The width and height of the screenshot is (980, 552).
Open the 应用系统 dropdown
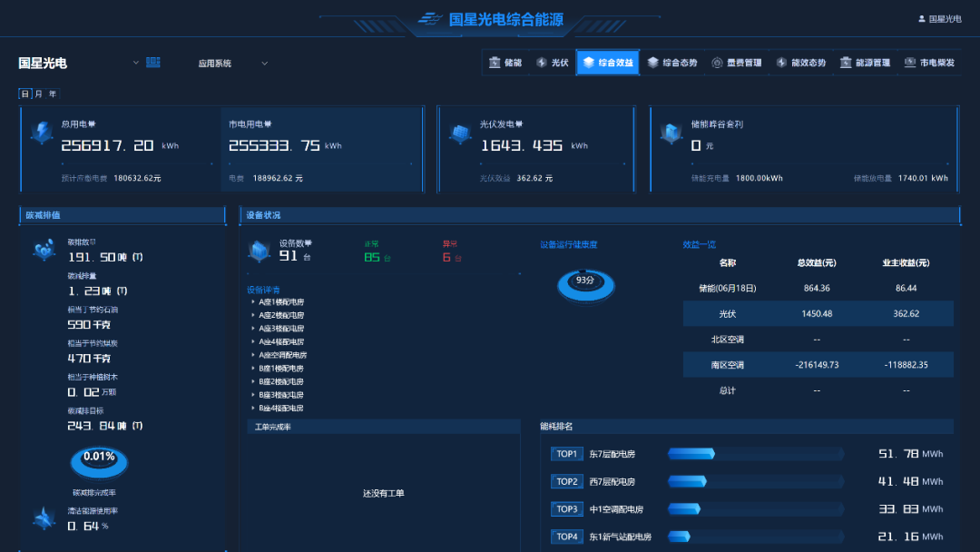pyautogui.click(x=264, y=64)
